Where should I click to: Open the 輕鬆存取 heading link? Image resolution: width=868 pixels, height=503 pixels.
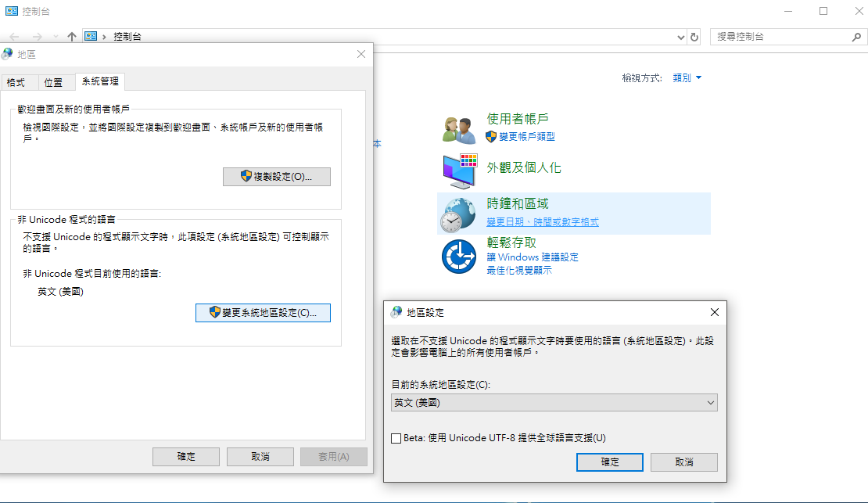point(511,242)
